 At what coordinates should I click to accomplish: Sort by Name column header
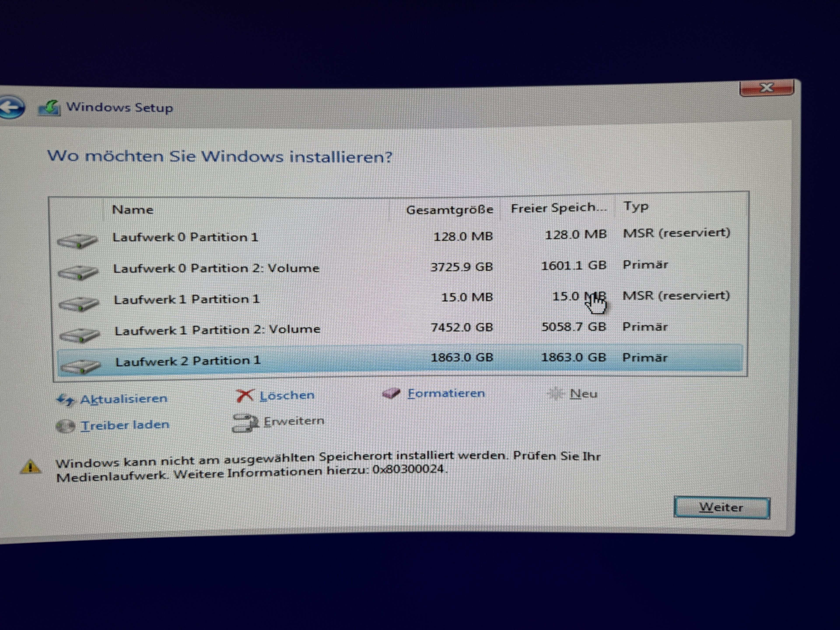(x=133, y=210)
